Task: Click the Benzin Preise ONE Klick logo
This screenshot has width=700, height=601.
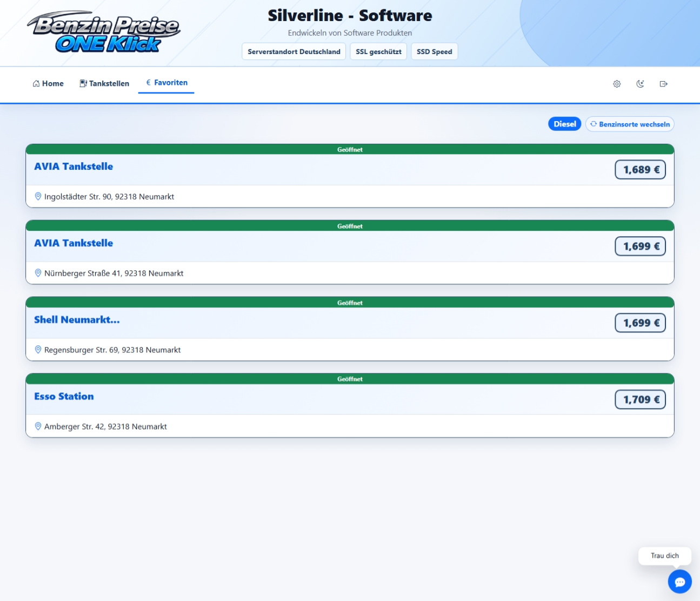Action: (104, 32)
